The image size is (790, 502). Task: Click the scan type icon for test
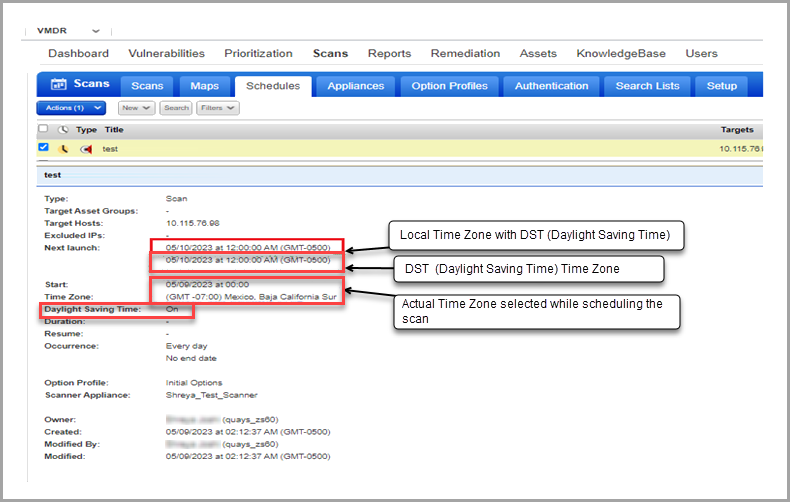(x=86, y=148)
